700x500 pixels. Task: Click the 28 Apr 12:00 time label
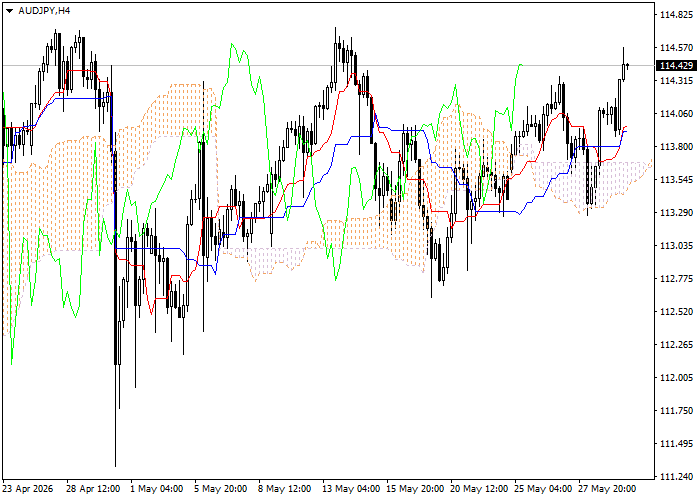[x=93, y=489]
